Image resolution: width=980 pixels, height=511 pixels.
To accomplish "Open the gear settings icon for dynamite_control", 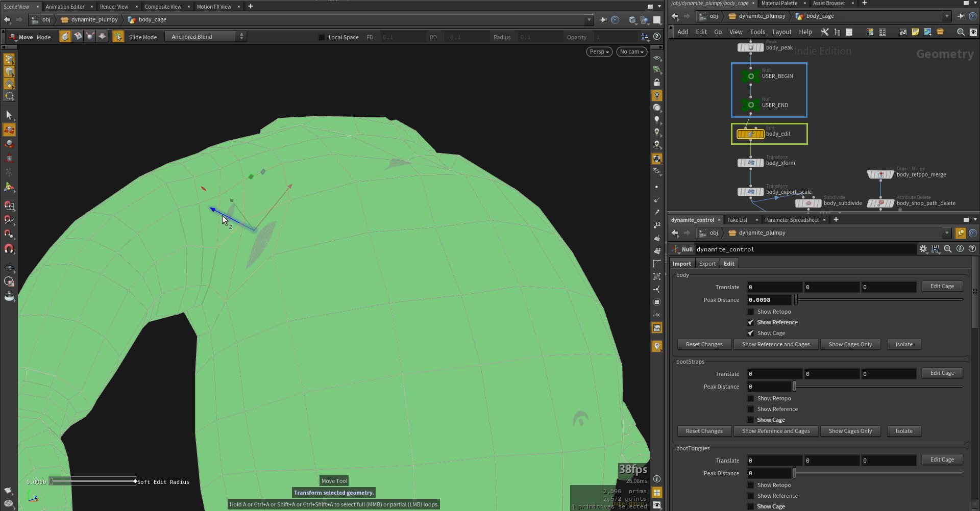I will click(923, 249).
